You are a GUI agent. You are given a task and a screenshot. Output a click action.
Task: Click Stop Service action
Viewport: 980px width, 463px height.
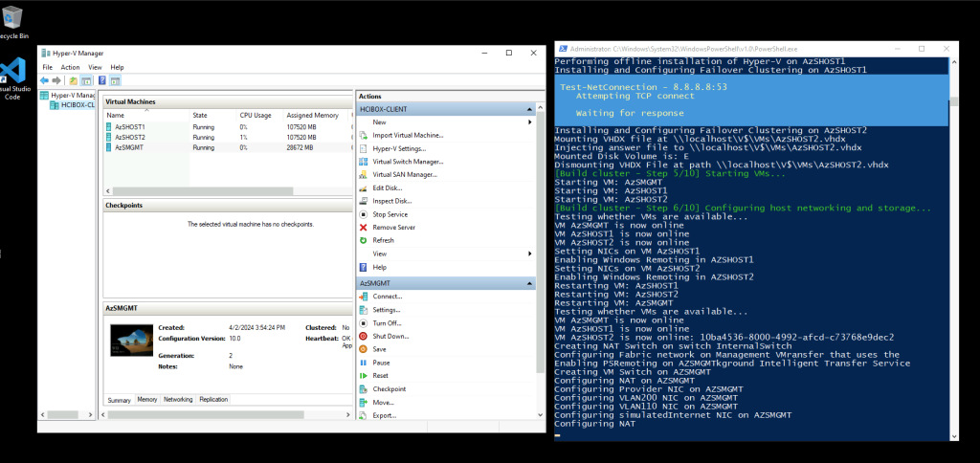point(390,214)
